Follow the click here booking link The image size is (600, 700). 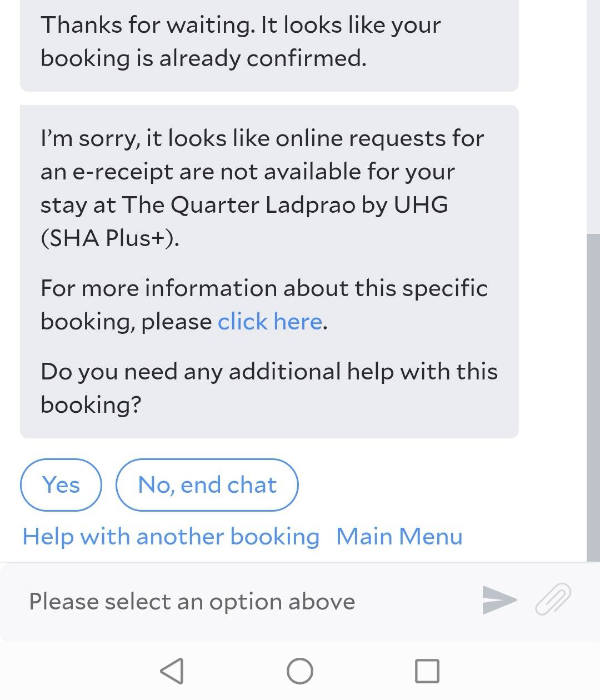[x=269, y=322]
